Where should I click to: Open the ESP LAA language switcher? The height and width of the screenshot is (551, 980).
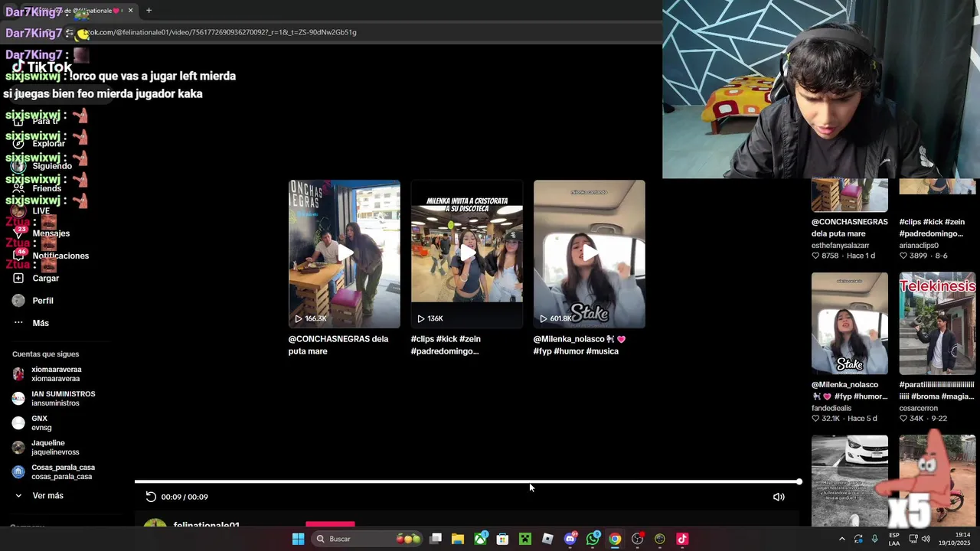pyautogui.click(x=894, y=539)
